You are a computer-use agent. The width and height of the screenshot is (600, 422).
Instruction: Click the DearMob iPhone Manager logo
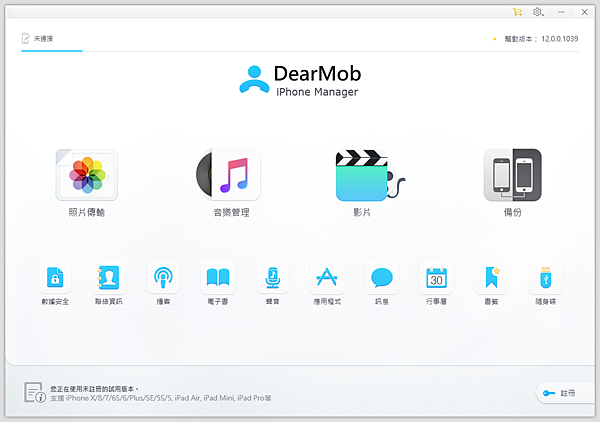300,81
